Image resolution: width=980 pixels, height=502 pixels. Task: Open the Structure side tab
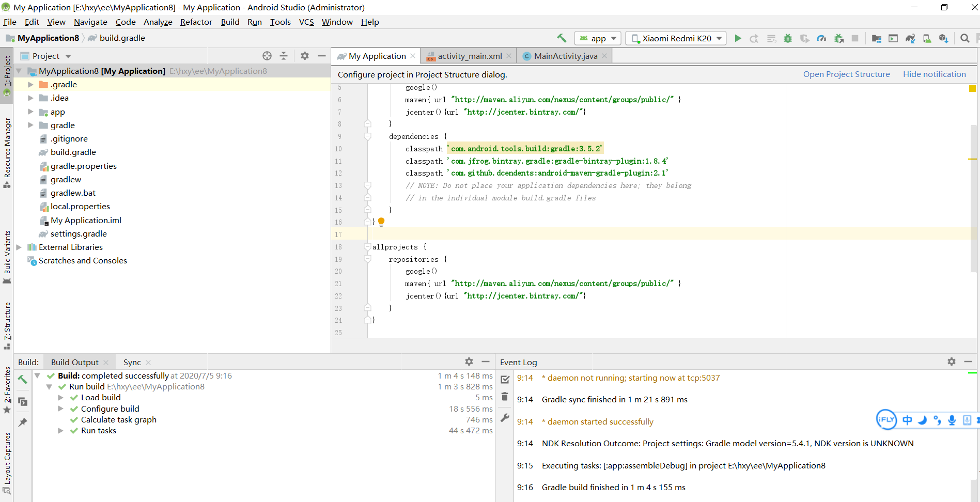click(x=7, y=325)
